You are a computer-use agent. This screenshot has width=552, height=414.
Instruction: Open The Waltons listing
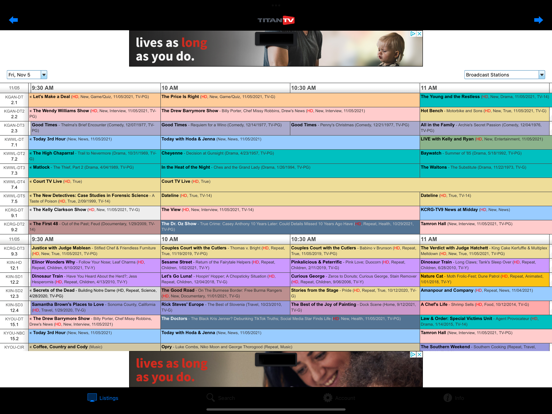pos(486,170)
